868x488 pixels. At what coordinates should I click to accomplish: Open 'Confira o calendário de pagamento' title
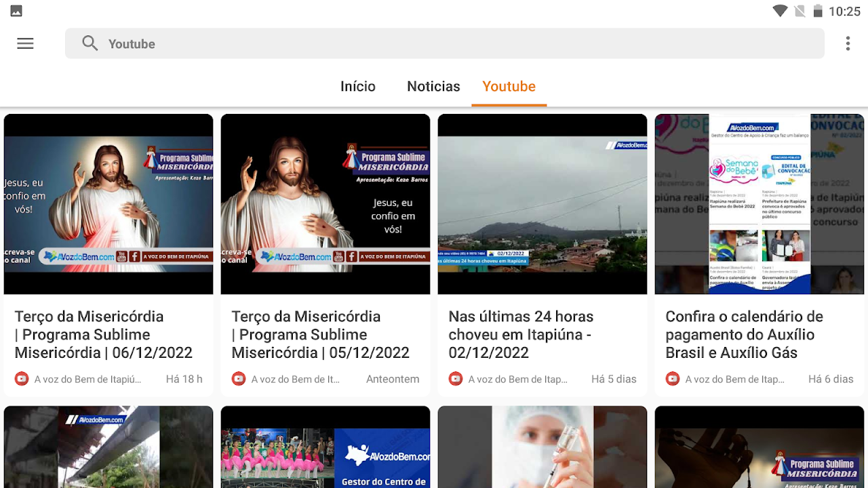click(744, 334)
